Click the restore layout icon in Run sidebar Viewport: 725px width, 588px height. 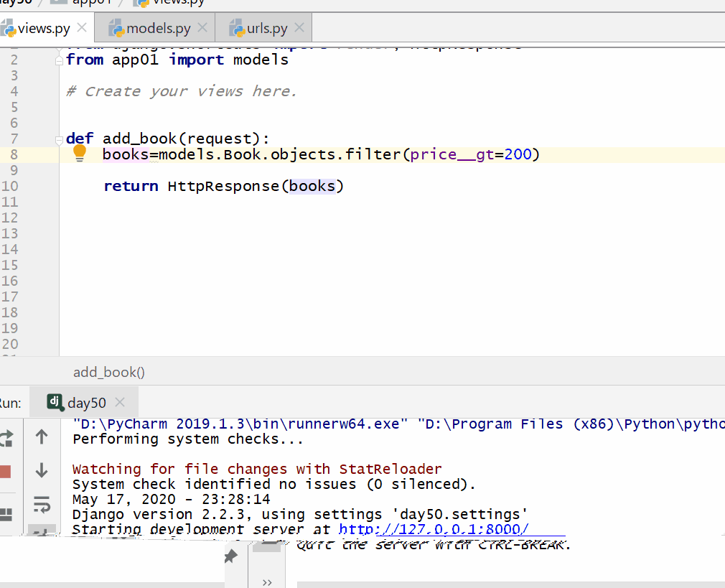click(x=6, y=514)
